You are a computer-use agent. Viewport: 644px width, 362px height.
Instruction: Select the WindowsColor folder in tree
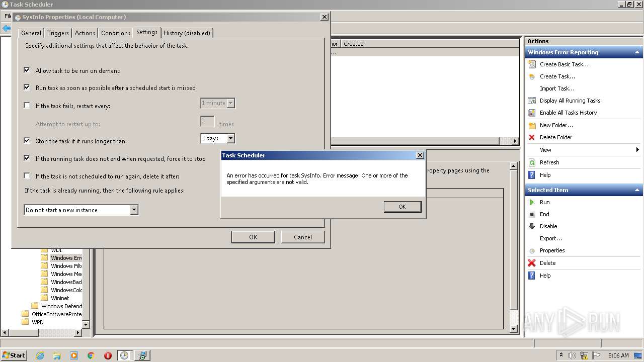coord(66,290)
